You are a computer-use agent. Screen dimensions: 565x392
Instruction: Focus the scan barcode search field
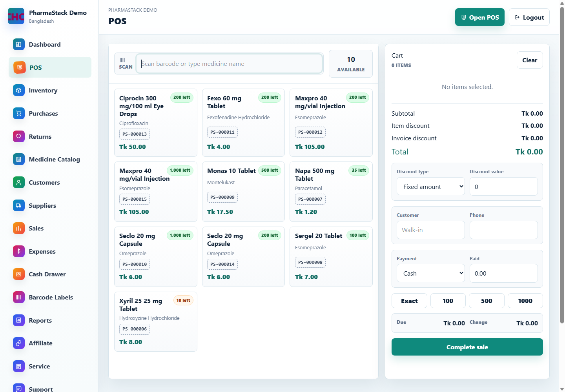[229, 64]
